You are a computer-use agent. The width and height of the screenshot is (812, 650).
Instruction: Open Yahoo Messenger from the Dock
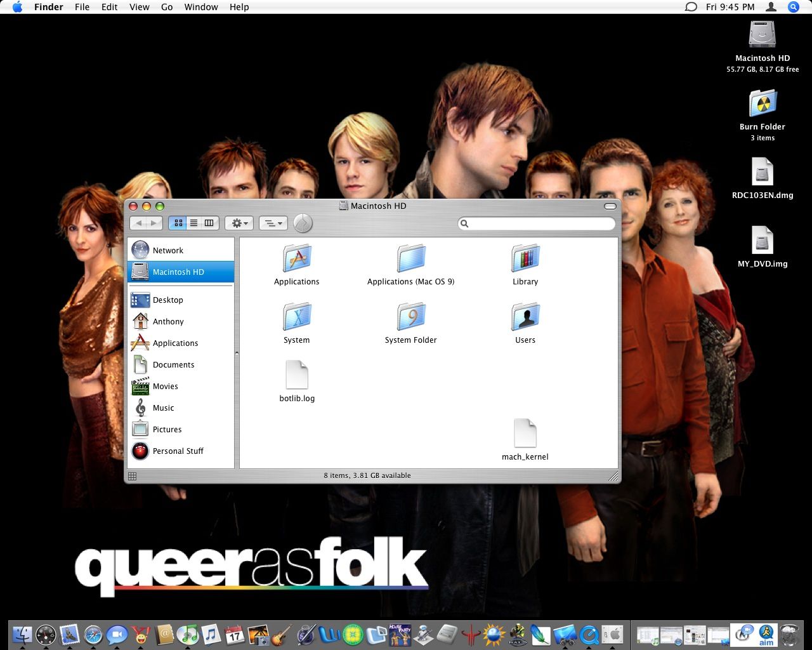140,634
